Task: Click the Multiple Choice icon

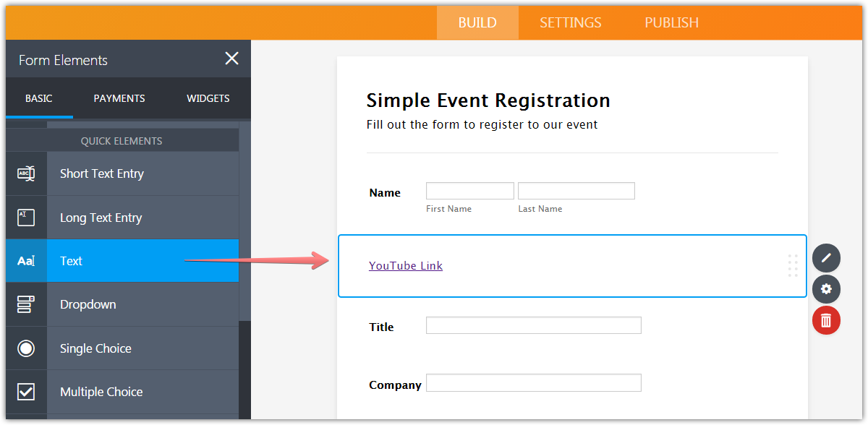Action: (26, 391)
